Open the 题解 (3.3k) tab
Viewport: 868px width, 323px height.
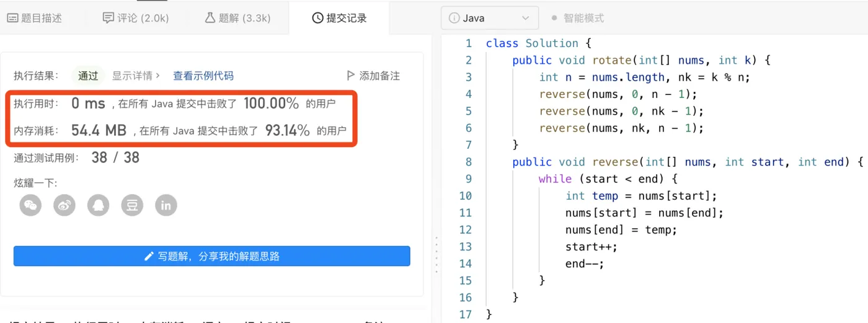[x=237, y=18]
